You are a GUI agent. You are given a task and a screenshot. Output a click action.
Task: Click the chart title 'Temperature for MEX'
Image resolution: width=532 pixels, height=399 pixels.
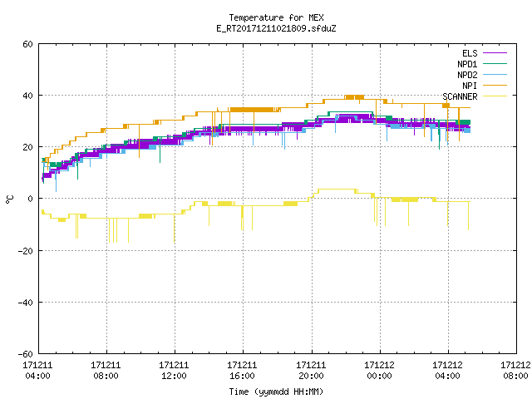(x=276, y=17)
